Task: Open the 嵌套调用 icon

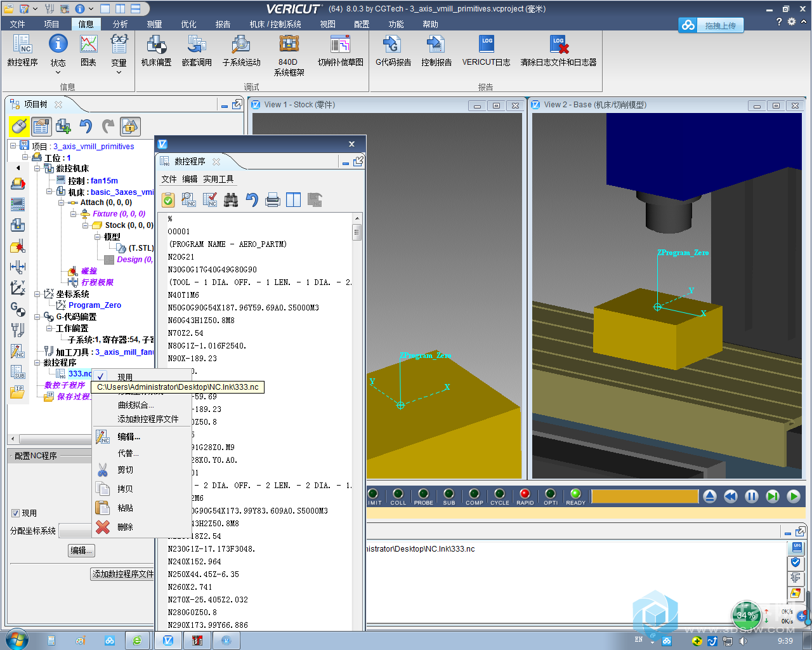Action: [x=197, y=50]
